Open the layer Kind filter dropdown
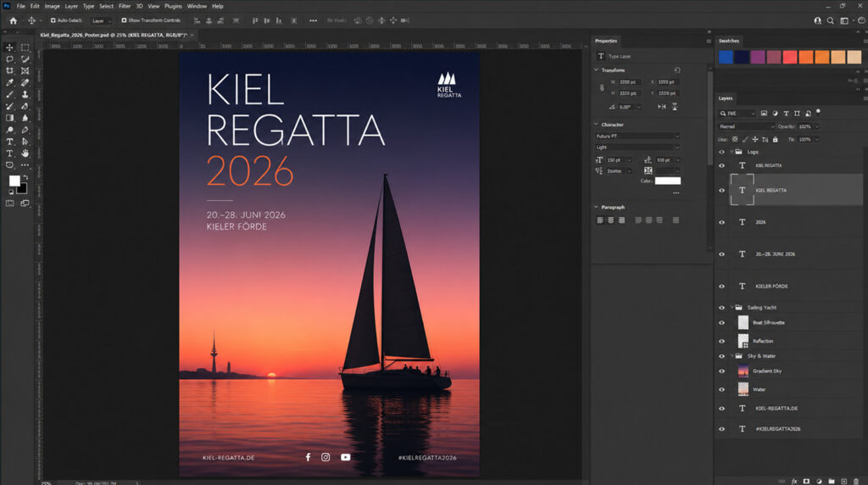Screen dimensions: 868x485 [737, 113]
